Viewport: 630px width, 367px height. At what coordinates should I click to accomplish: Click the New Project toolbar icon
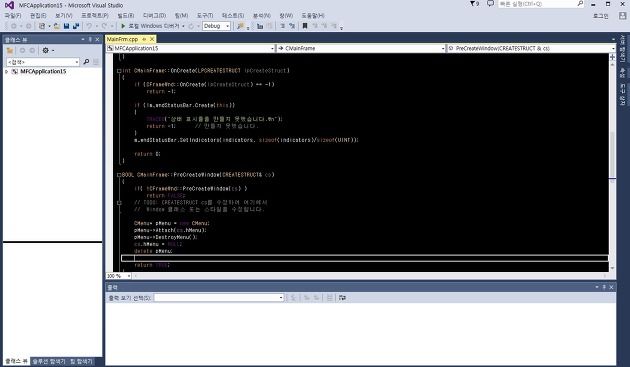tap(42, 26)
